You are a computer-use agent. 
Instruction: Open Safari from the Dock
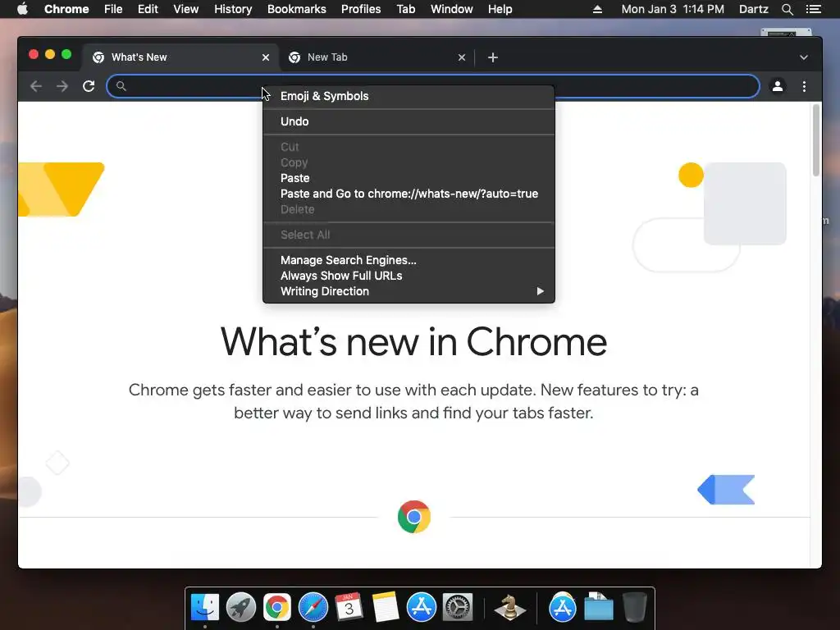[x=313, y=607]
